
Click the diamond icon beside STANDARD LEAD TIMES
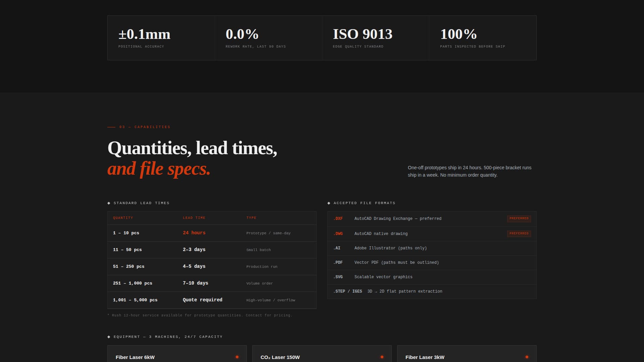pos(109,203)
